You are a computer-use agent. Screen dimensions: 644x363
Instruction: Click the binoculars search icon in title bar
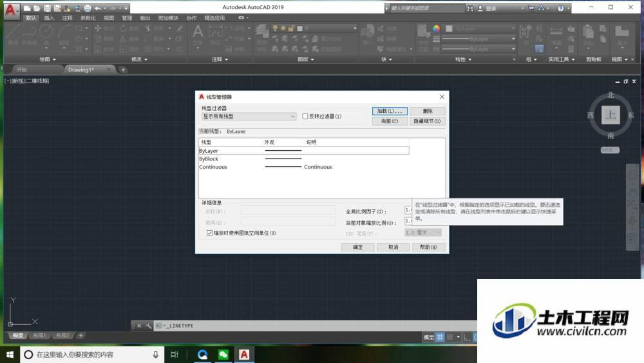click(470, 8)
